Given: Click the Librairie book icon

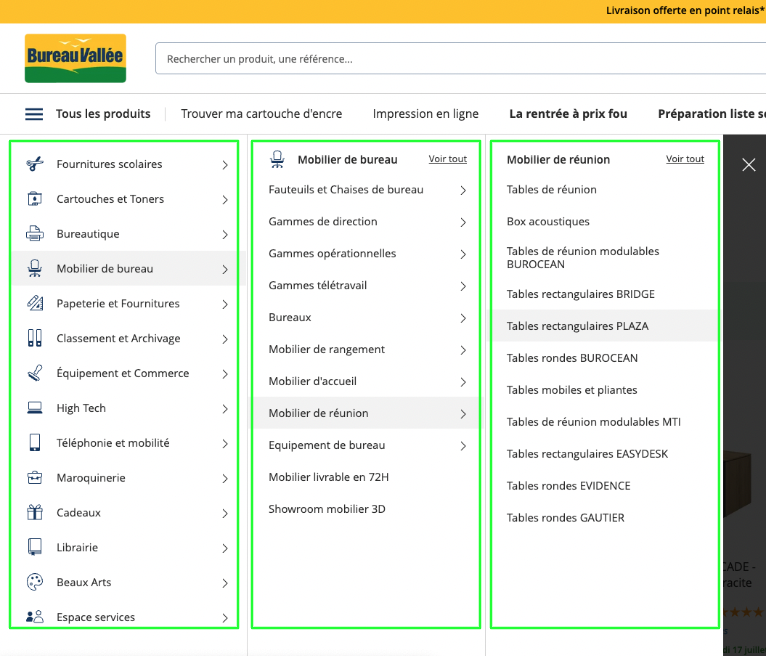Looking at the screenshot, I should 35,547.
